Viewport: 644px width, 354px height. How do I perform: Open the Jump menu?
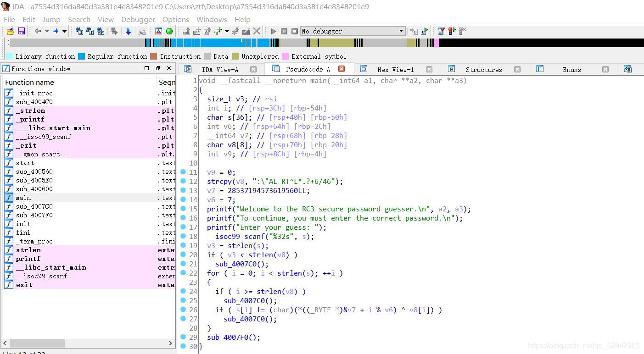pos(51,19)
